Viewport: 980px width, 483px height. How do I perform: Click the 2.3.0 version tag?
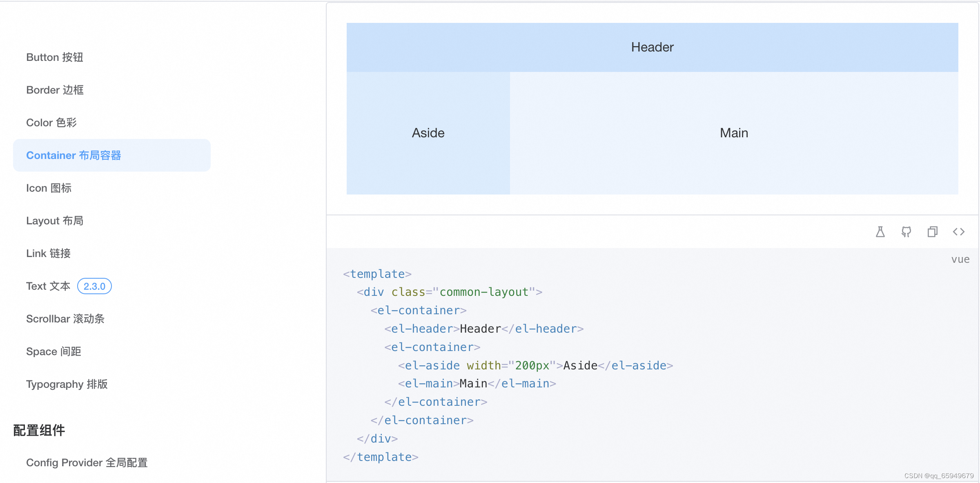[x=94, y=286]
